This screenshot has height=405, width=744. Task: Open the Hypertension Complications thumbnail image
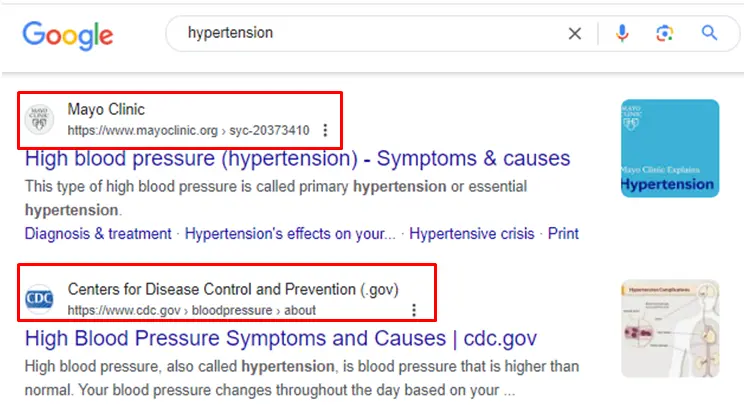[x=669, y=327]
